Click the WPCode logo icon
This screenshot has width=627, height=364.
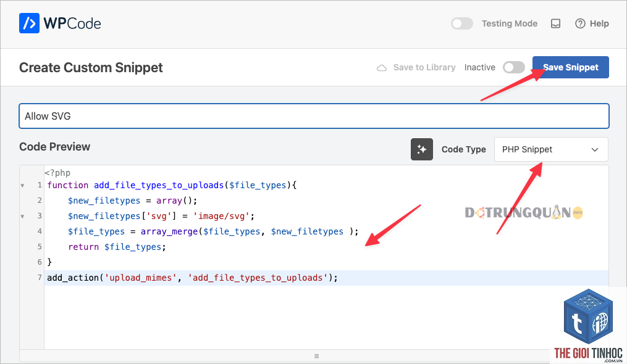point(29,23)
